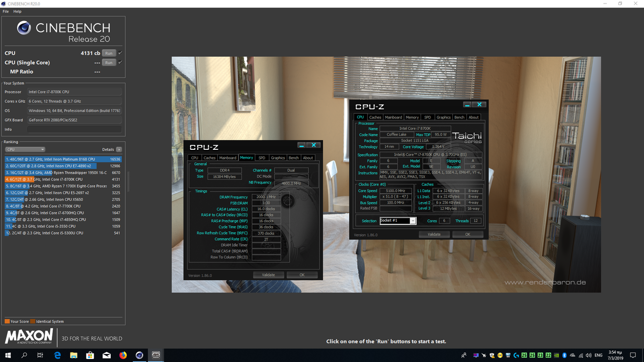Click the GFX Board field
Screen dimensions: 644x362
pyautogui.click(x=74, y=120)
